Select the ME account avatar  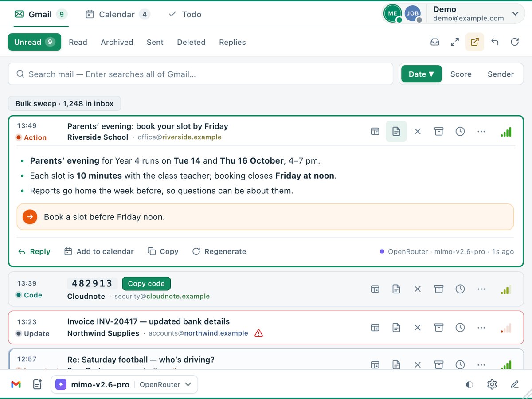tap(392, 14)
